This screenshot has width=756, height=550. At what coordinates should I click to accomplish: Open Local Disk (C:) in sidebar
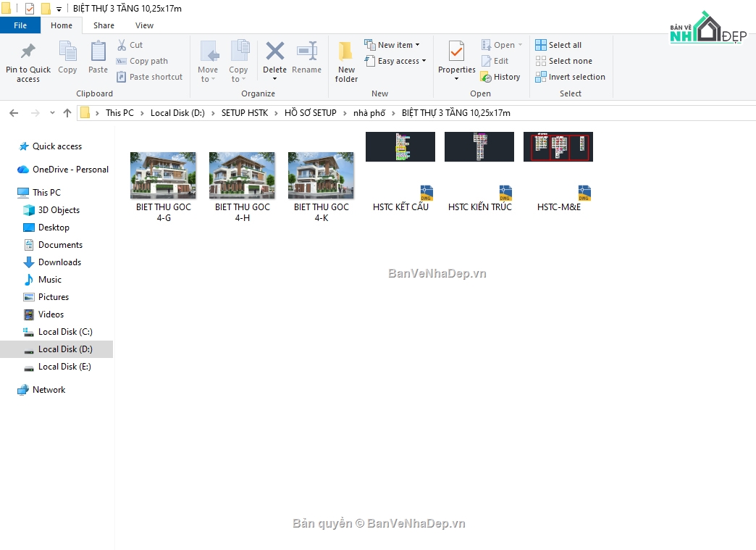[64, 332]
